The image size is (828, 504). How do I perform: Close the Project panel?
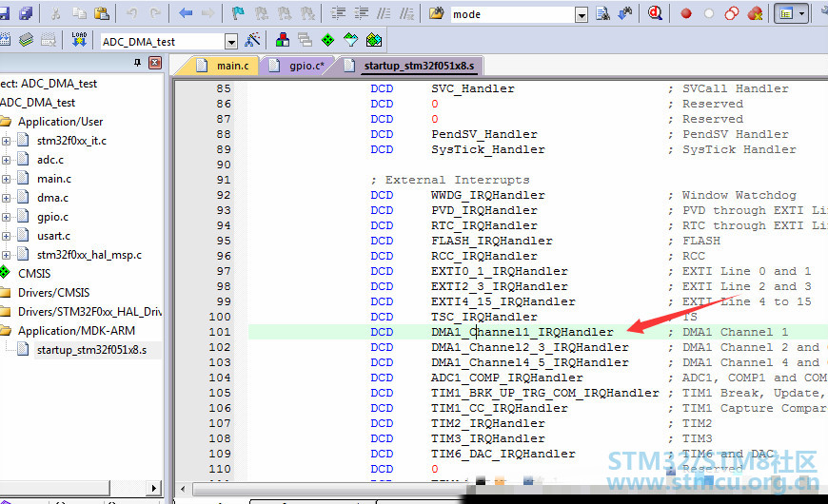point(155,63)
